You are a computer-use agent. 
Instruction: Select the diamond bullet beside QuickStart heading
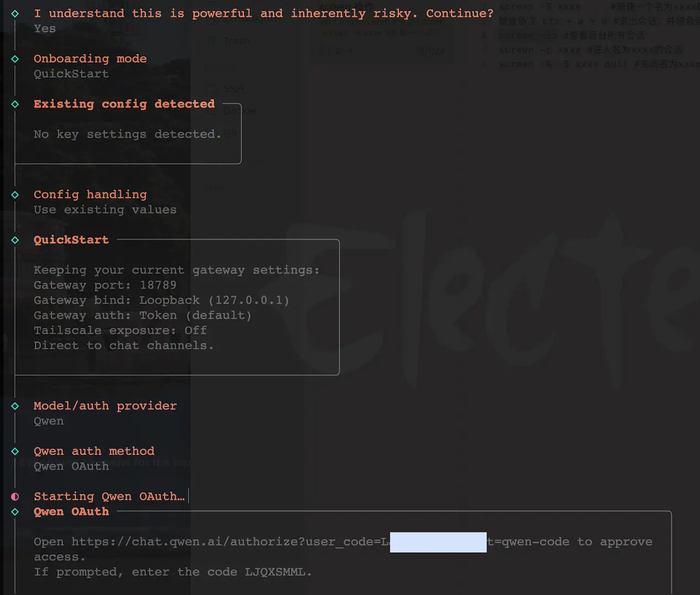(15, 240)
